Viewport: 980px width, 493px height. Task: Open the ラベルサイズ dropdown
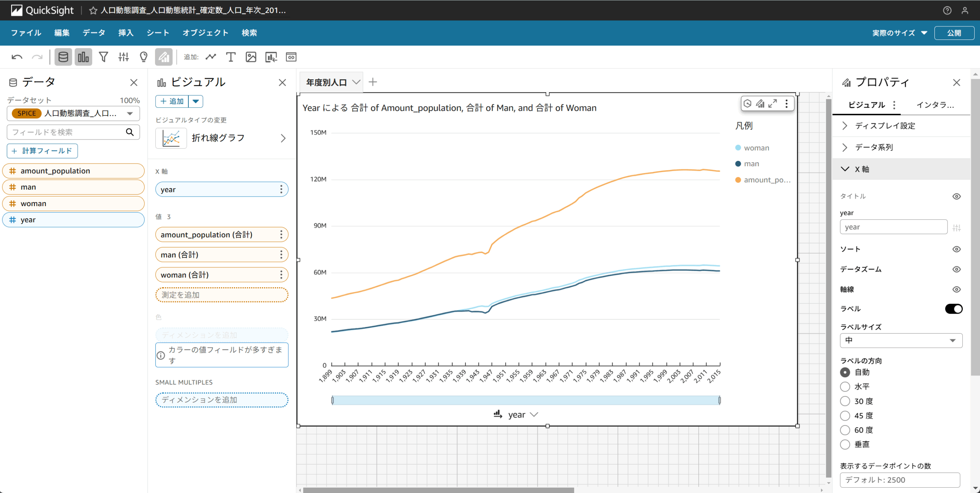(x=901, y=341)
